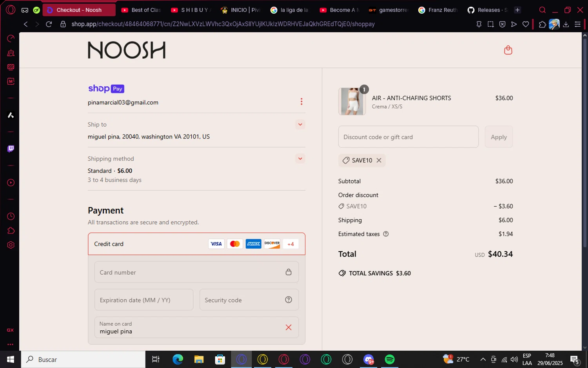This screenshot has height=368, width=588.
Task: Open the shopping bag cart icon
Action: 508,50
